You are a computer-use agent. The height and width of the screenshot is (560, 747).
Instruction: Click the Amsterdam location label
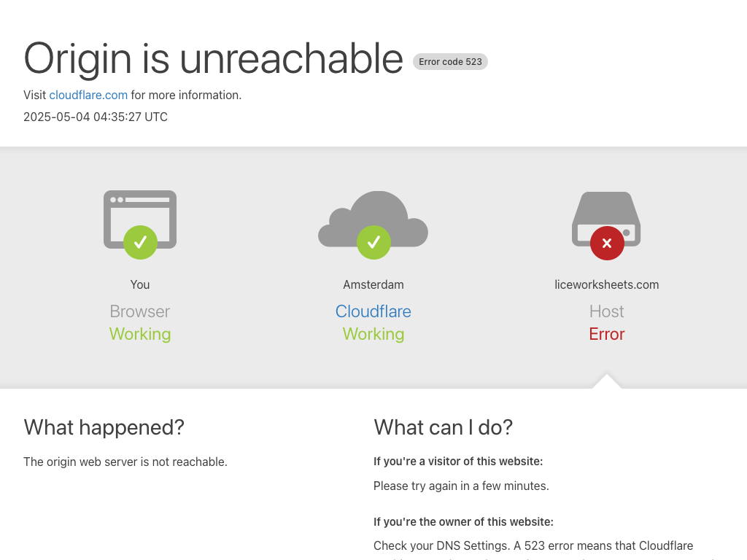pyautogui.click(x=373, y=284)
